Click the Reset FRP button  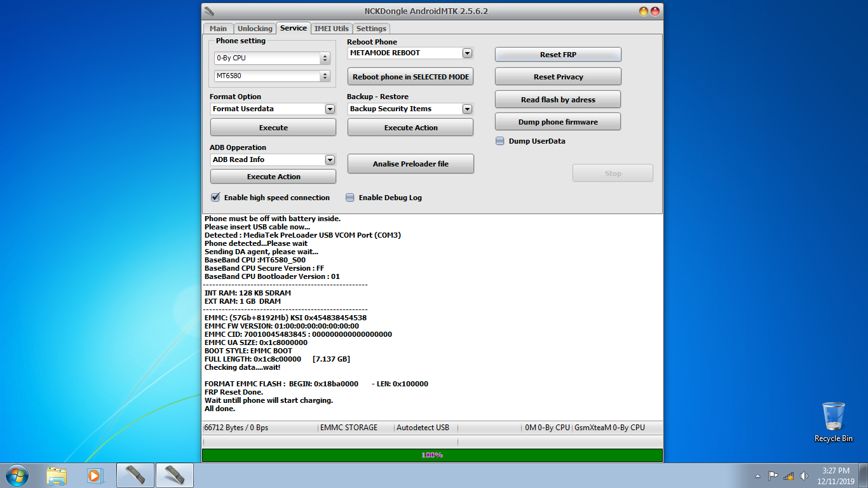point(558,55)
